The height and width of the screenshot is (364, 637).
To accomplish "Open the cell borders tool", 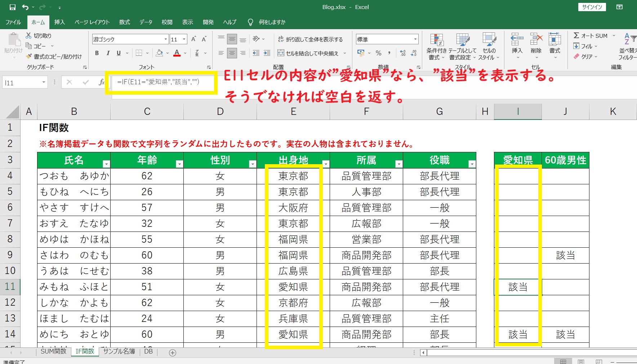I will pyautogui.click(x=139, y=53).
